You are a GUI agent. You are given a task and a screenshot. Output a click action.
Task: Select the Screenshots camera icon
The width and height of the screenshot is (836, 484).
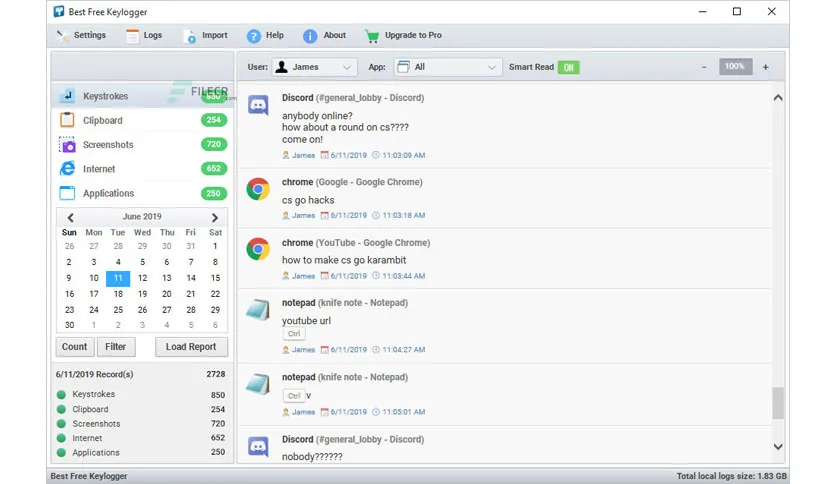point(67,144)
